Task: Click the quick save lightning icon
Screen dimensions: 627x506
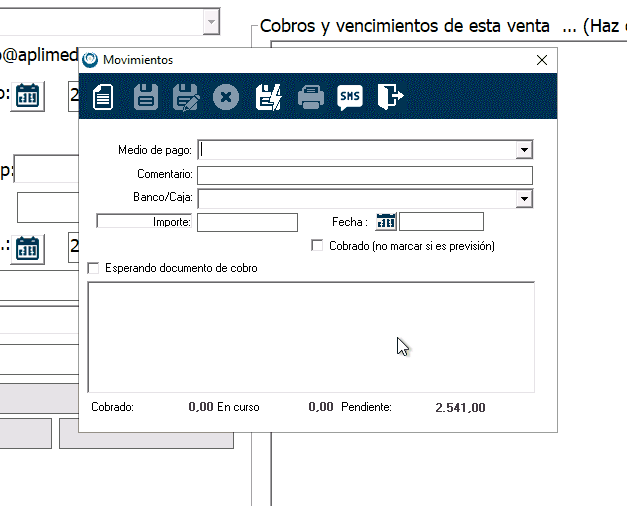Action: click(x=269, y=97)
